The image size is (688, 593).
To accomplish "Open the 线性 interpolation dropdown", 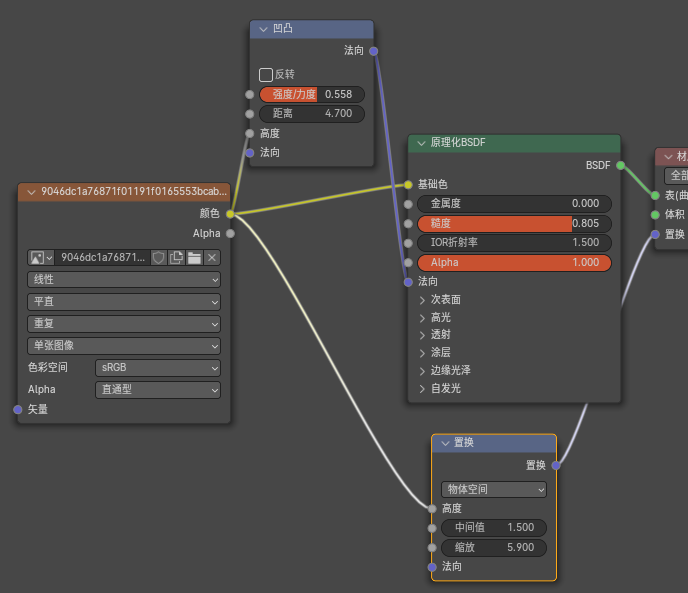I will pyautogui.click(x=124, y=279).
